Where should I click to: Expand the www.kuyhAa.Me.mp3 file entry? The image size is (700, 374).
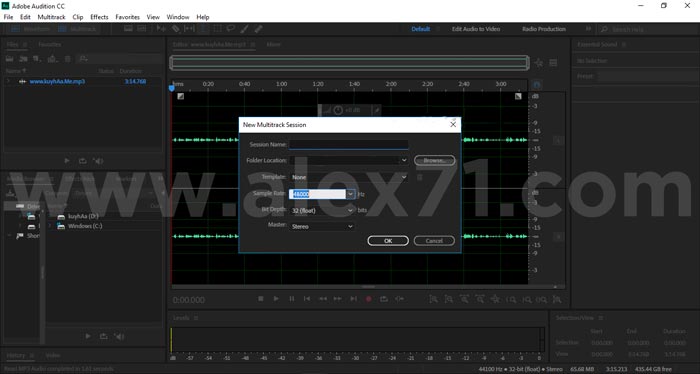click(8, 81)
